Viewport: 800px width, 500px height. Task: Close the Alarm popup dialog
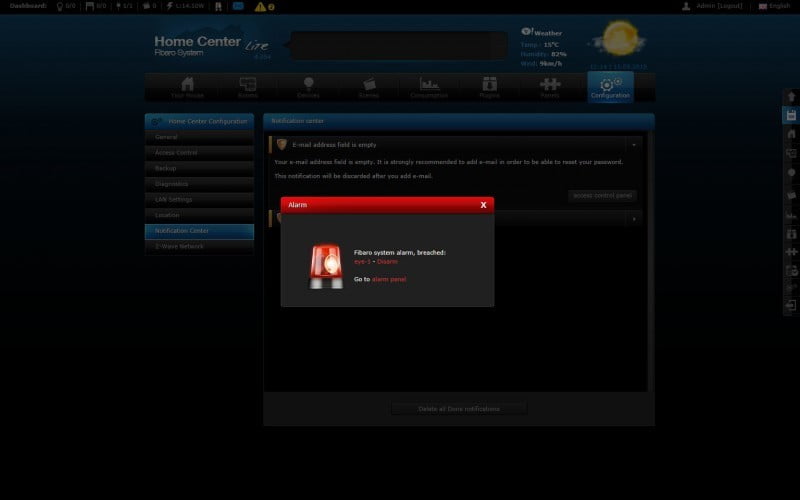click(483, 204)
